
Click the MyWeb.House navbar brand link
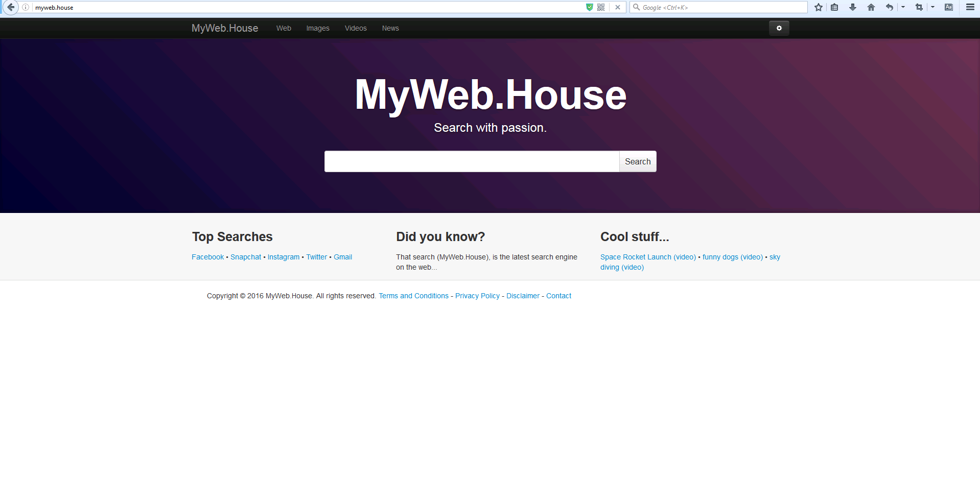pos(225,28)
